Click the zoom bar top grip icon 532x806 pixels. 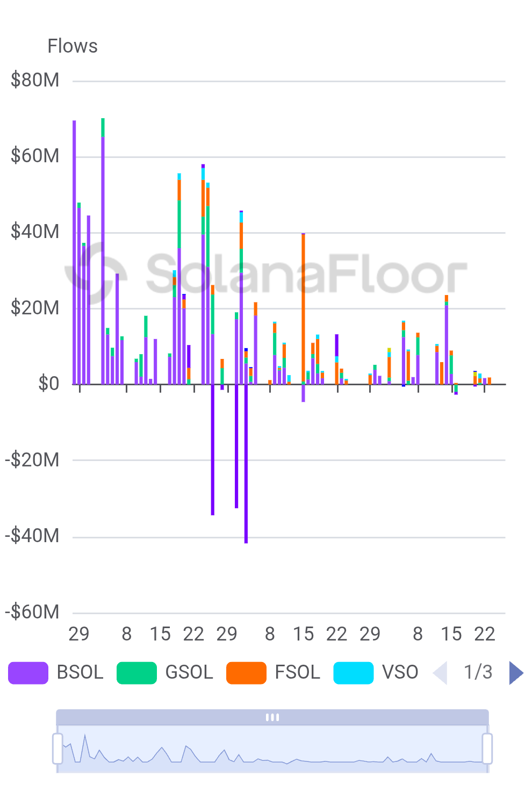(272, 717)
